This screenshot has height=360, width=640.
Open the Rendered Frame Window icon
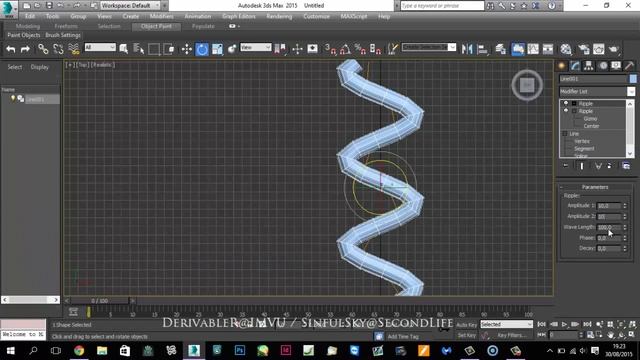(x=598, y=49)
